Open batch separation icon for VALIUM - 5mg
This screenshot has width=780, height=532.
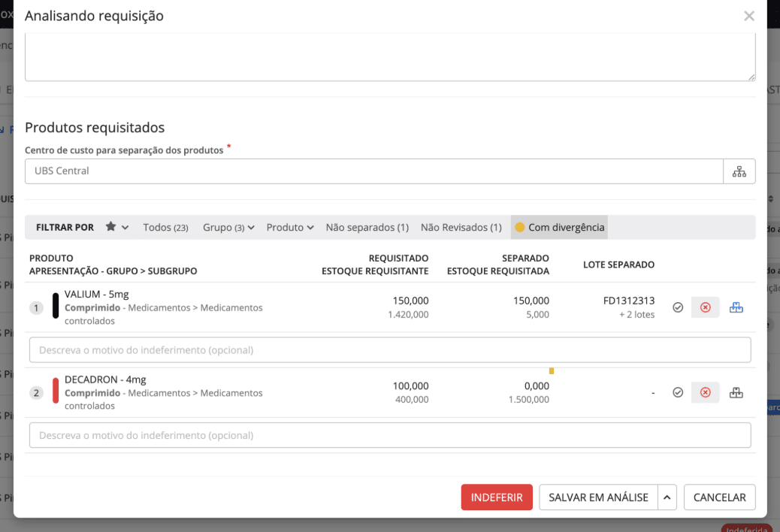[736, 307]
